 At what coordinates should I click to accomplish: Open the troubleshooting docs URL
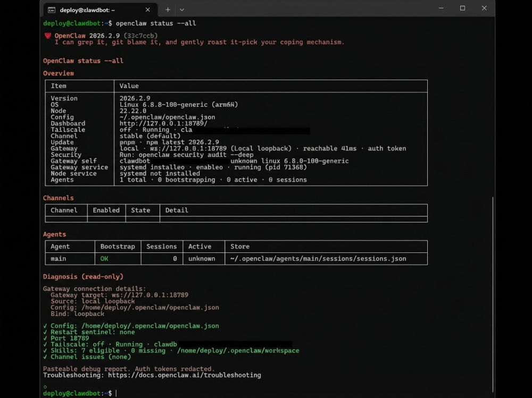(185, 375)
